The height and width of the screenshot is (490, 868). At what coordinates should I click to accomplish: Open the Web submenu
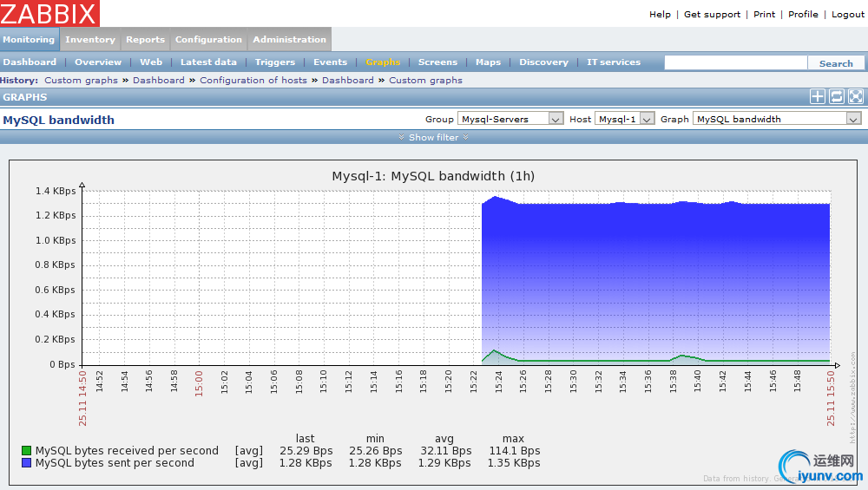pyautogui.click(x=151, y=62)
